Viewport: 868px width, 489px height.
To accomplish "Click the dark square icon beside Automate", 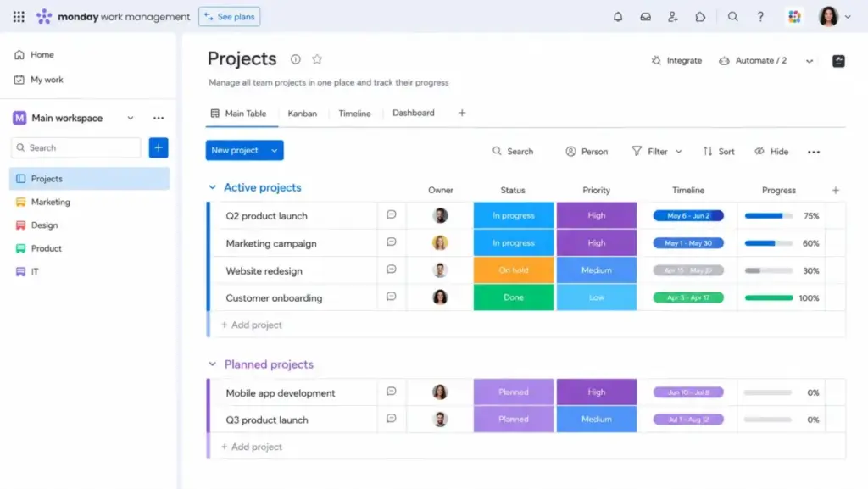I will [x=838, y=61].
